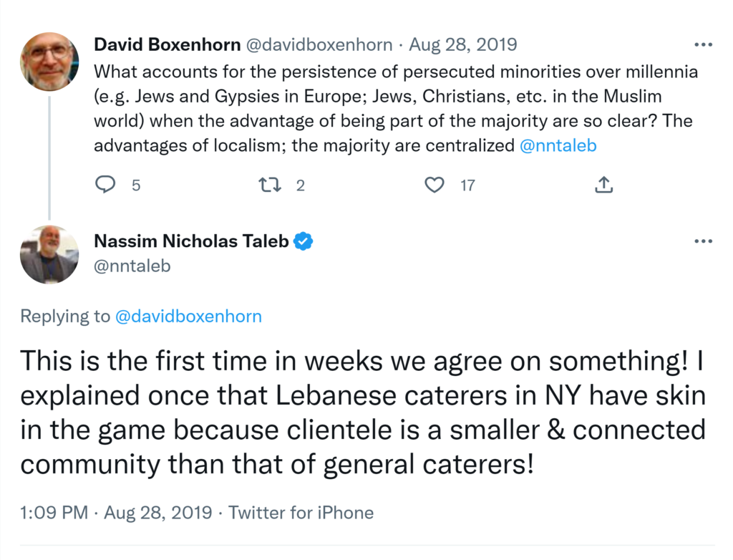Click the Nassim Nicholas Taleb display name
This screenshot has width=733, height=560.
coord(192,241)
